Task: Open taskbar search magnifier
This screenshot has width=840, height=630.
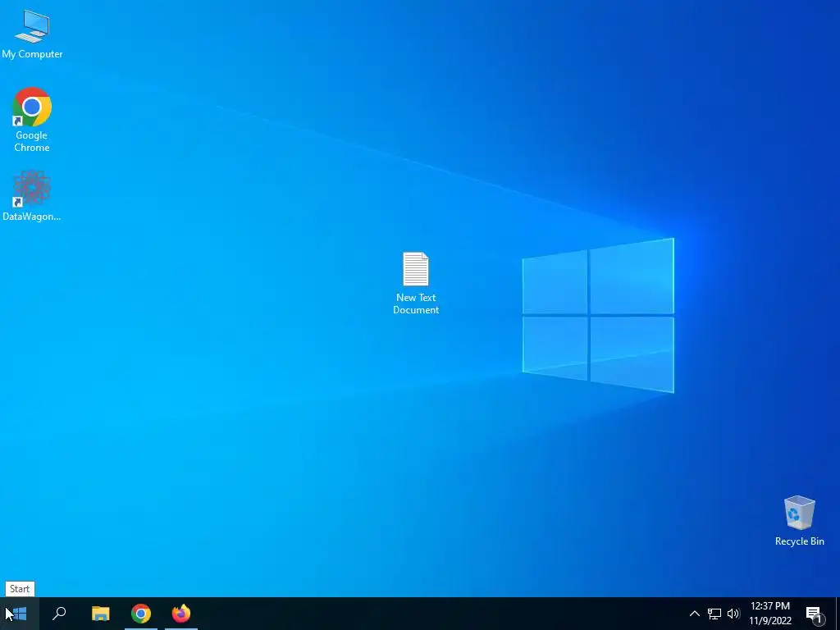Action: pos(59,614)
